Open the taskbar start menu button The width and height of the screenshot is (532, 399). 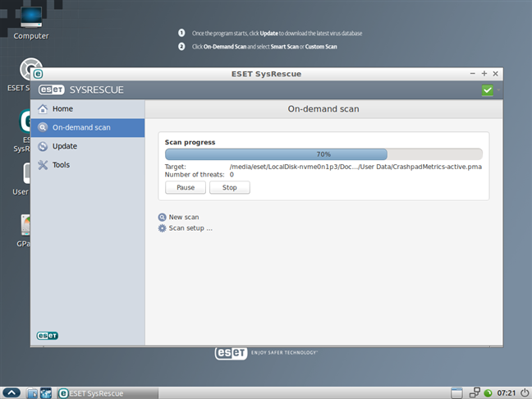click(11, 393)
